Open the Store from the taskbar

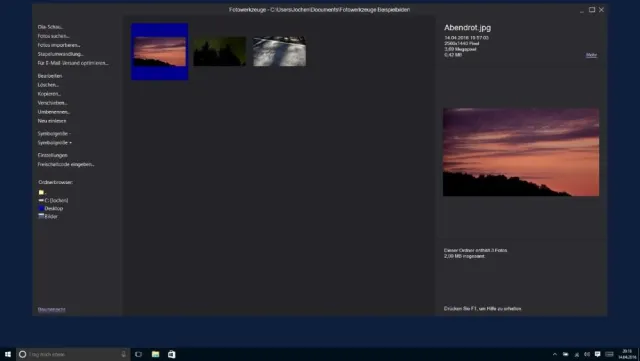[171, 354]
